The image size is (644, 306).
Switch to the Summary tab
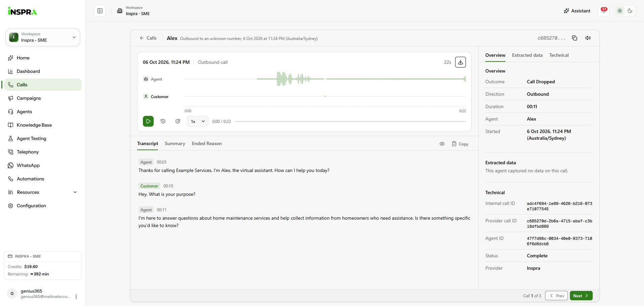175,143
